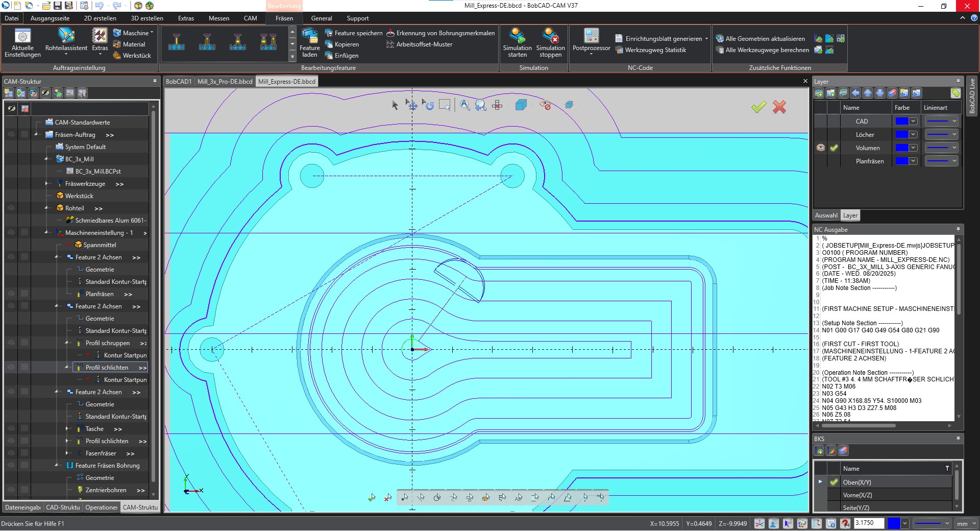Click the red X cancel icon in viewport
This screenshot has height=531, width=980.
779,107
